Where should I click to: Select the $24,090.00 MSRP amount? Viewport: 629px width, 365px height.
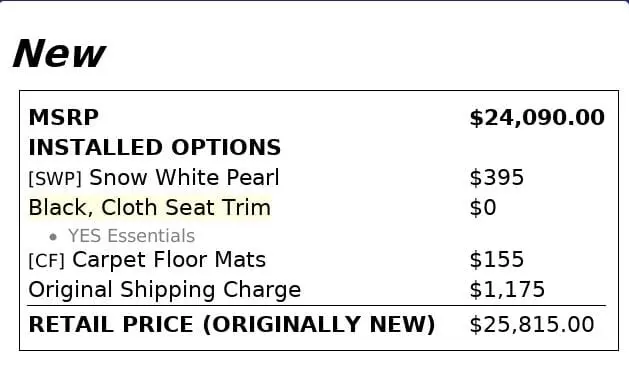pyautogui.click(x=537, y=118)
